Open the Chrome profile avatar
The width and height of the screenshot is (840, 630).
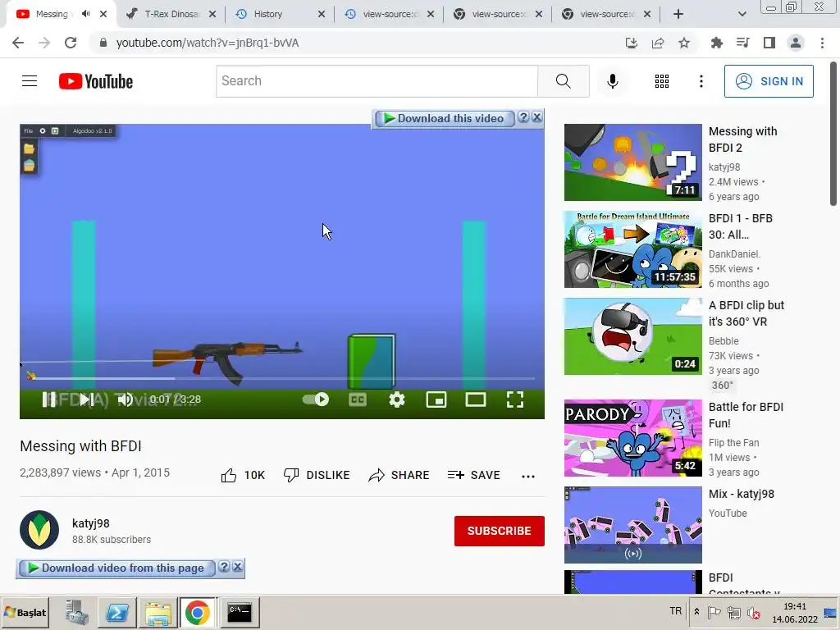796,43
